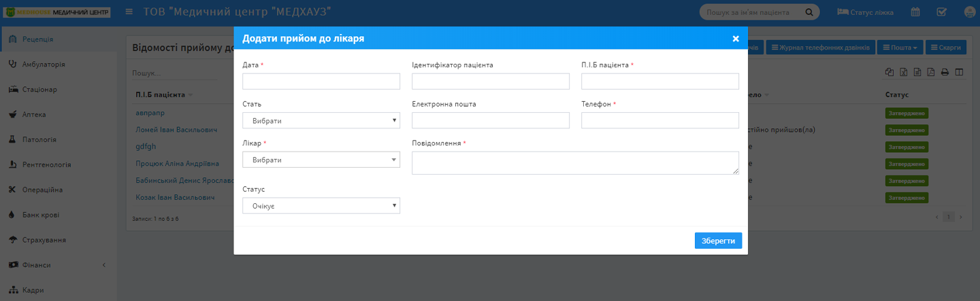Open patient Бабинський Денис record
980x301 pixels.
click(x=184, y=180)
